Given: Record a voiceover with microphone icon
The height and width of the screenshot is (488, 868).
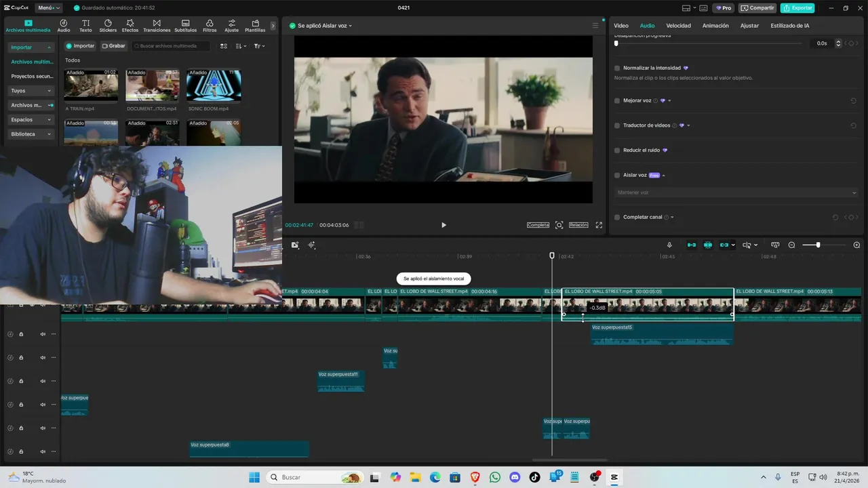Looking at the screenshot, I should pos(669,245).
